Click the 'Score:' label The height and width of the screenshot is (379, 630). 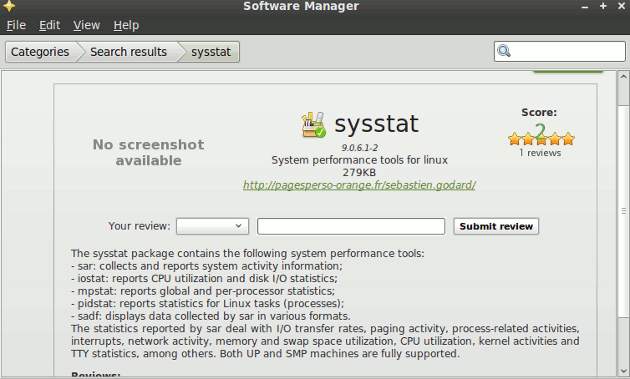pos(539,113)
